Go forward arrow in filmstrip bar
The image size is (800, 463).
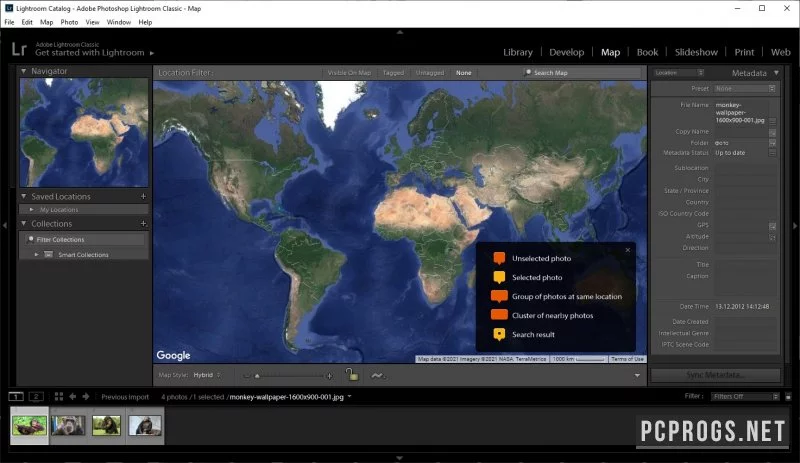click(x=86, y=396)
